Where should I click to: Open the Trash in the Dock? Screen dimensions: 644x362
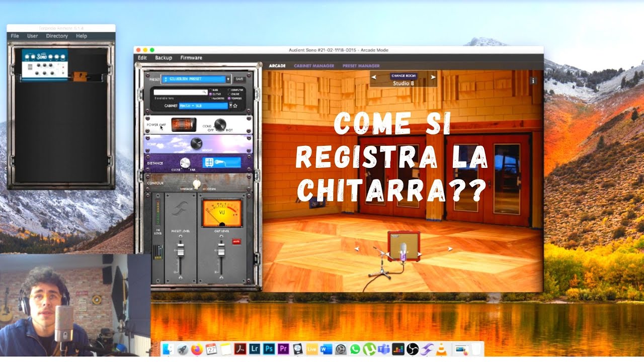pos(476,349)
